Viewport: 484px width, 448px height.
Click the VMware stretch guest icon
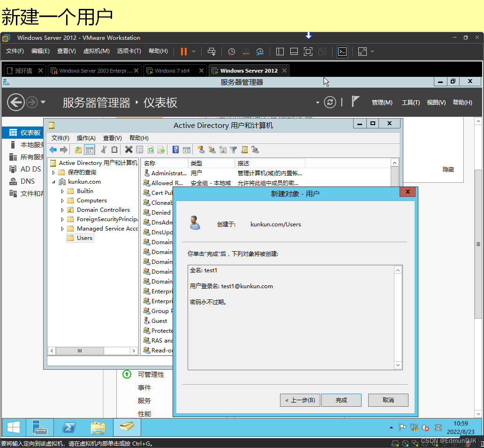click(x=363, y=52)
